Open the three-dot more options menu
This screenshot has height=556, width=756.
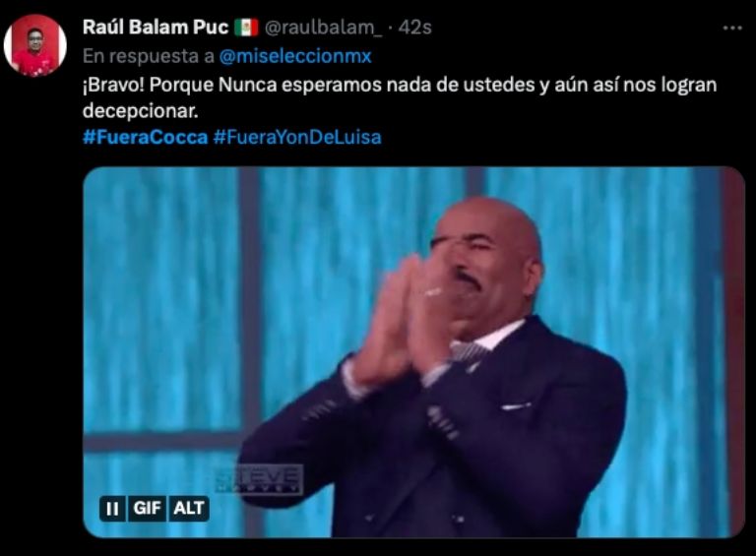click(732, 29)
